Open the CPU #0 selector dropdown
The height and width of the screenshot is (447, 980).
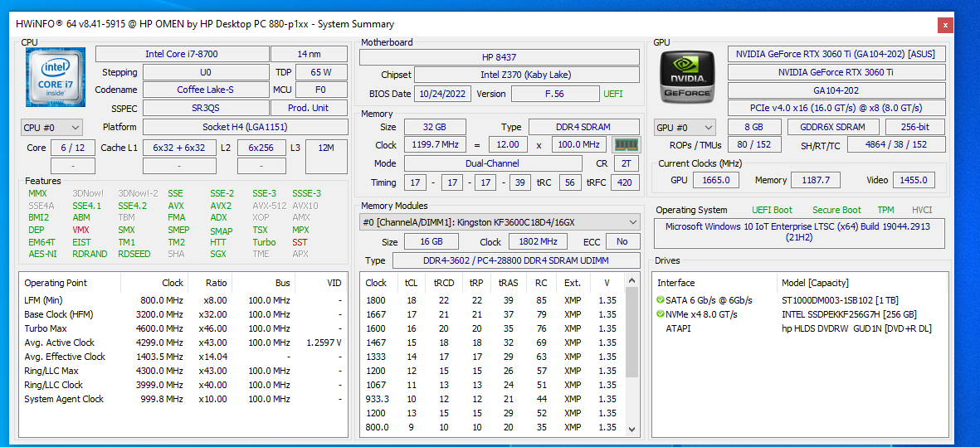[51, 128]
